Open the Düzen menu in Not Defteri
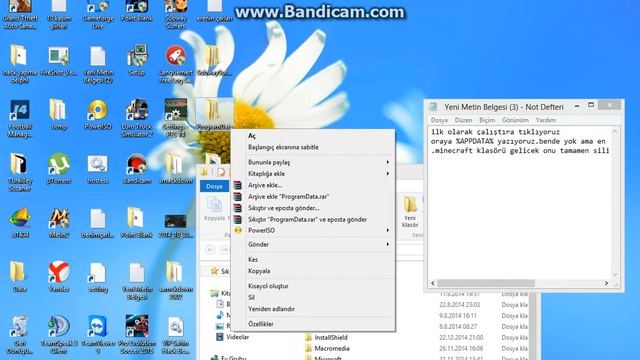Viewport: 640px width, 360px height. 463,120
